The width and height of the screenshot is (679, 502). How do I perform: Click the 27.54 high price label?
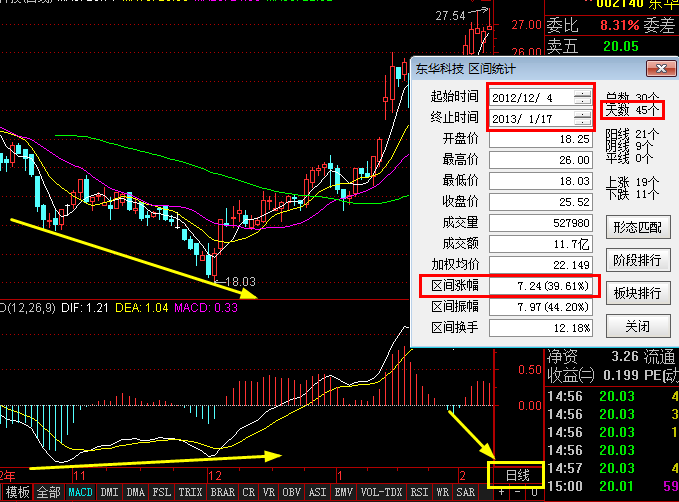[x=450, y=16]
